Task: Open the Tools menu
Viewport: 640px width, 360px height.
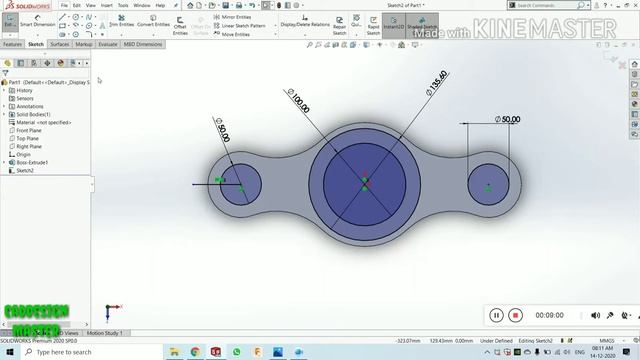Action: tap(123, 5)
